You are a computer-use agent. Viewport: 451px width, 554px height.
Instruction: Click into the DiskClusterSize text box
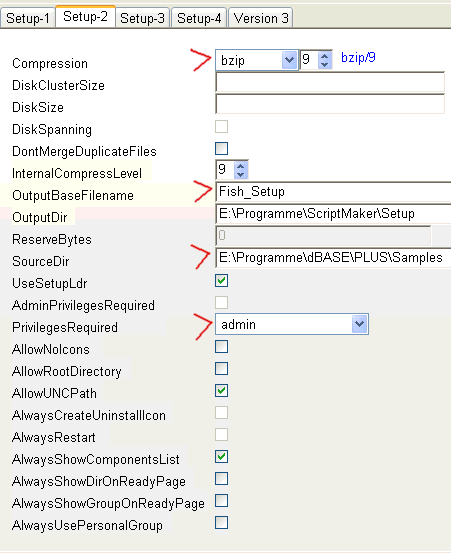330,83
